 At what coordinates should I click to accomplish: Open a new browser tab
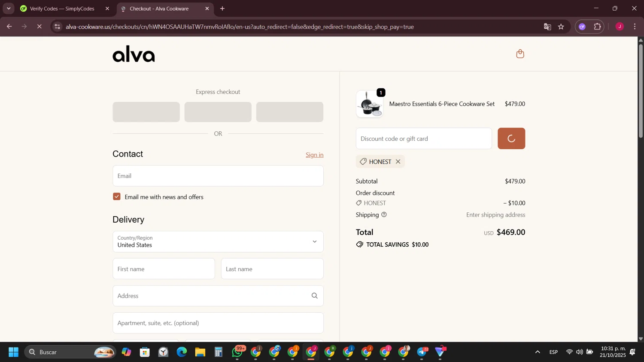222,9
